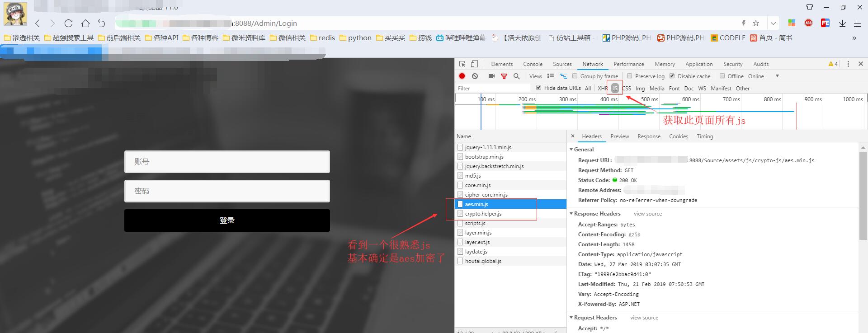The height and width of the screenshot is (333, 868).
Task: Toggle the waterfall overview view icon
Action: [563, 76]
